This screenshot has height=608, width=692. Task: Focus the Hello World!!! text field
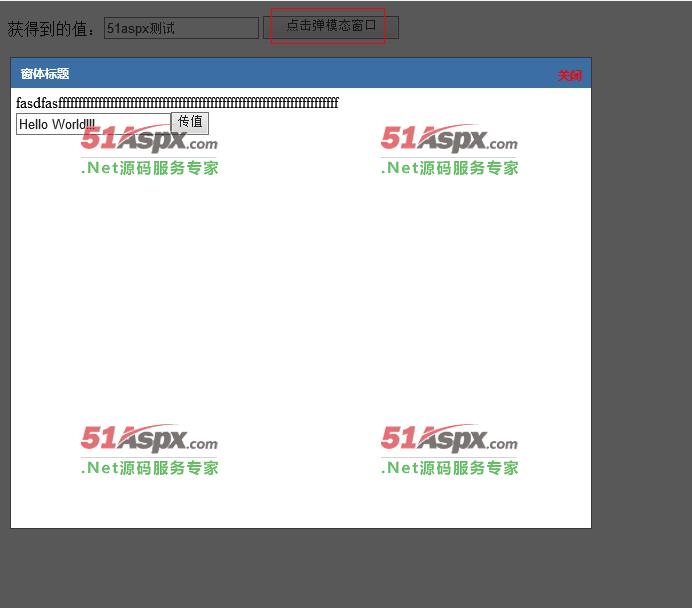point(94,124)
